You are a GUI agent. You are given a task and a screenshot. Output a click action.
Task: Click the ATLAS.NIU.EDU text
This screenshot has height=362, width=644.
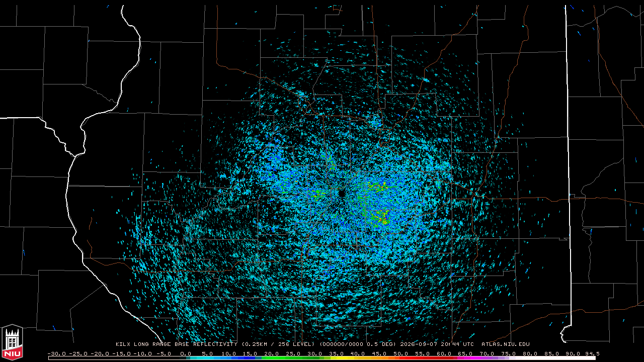(x=506, y=344)
